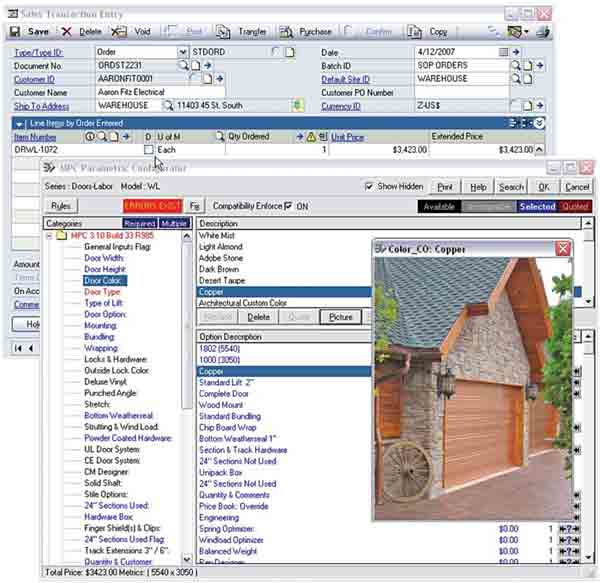Open the Type/Type ID Order dropdown
Viewport: 600px width, 583px height.
point(182,51)
